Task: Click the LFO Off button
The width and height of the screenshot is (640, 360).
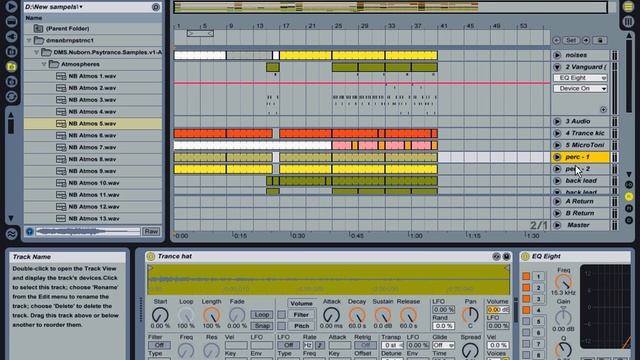Action: (x=288, y=345)
